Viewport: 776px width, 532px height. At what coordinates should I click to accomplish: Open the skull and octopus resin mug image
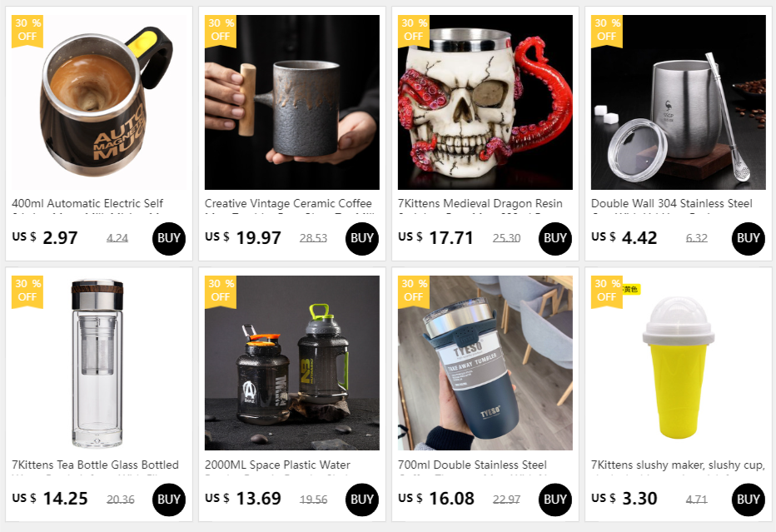click(x=485, y=102)
